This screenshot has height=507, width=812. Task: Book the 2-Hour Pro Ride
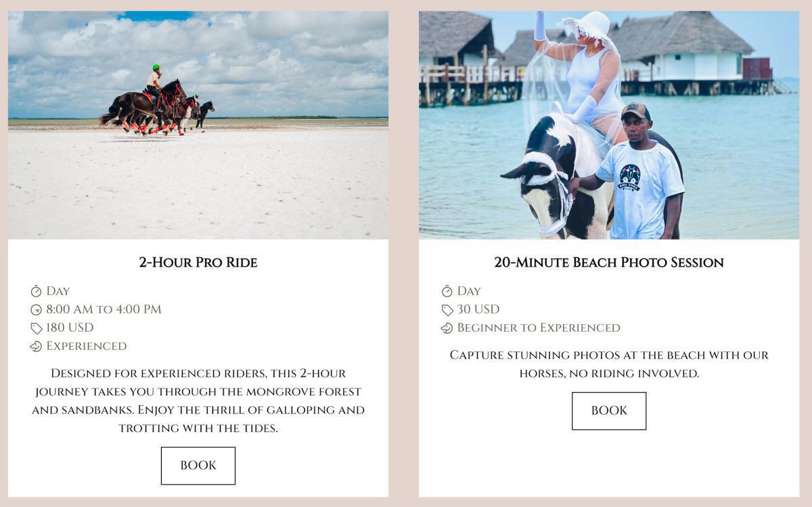pyautogui.click(x=198, y=466)
